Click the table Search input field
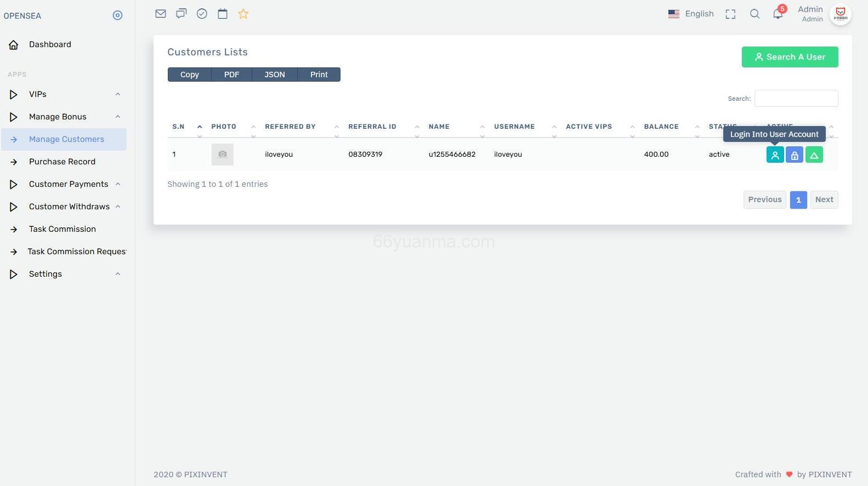This screenshot has height=486, width=868. click(796, 99)
